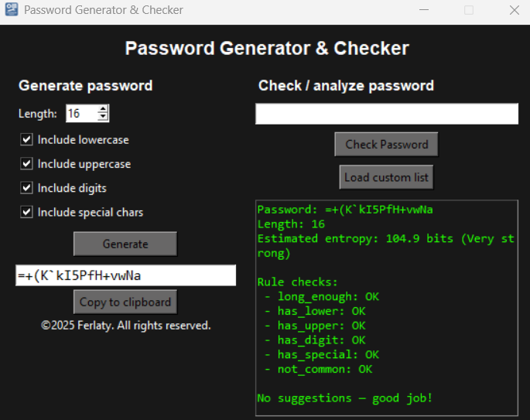
Task: Toggle the Include uppercase checkbox
Action: (x=27, y=164)
